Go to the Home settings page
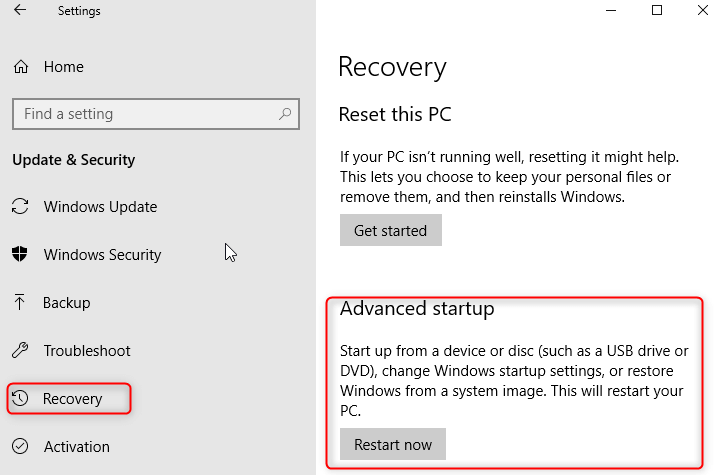Screen dimensions: 719x475 [x=63, y=67]
